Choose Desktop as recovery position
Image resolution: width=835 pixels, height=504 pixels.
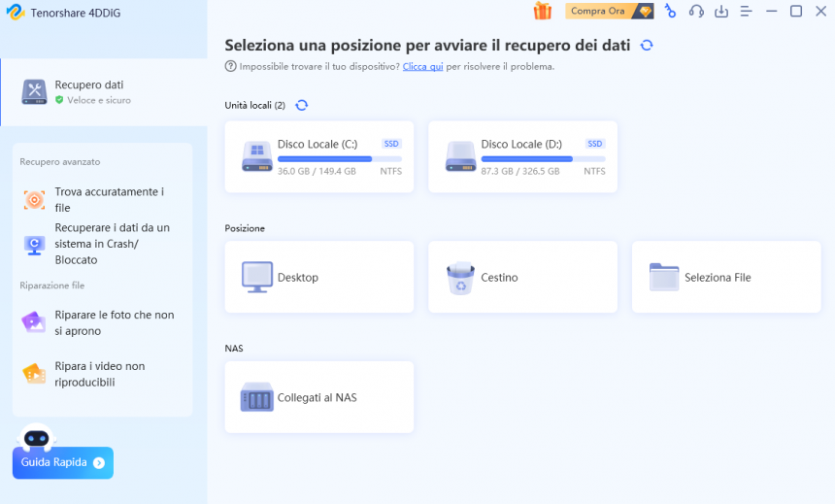[318, 278]
